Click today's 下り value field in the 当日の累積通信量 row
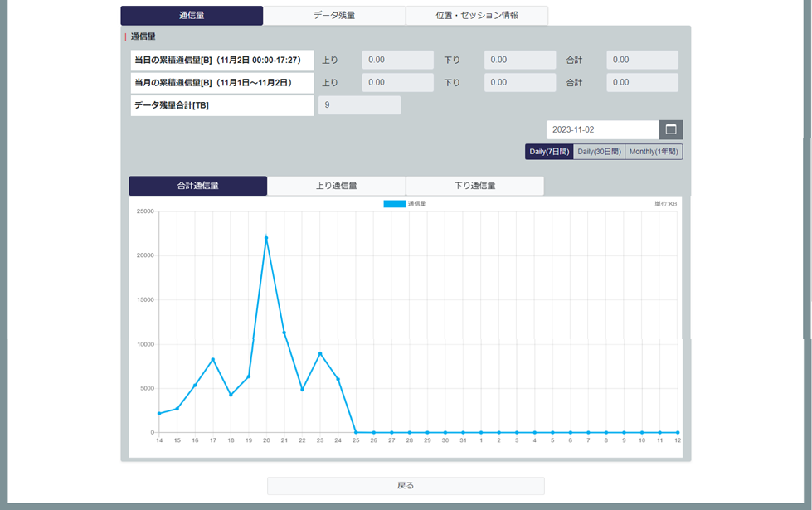812x510 pixels. click(x=520, y=60)
